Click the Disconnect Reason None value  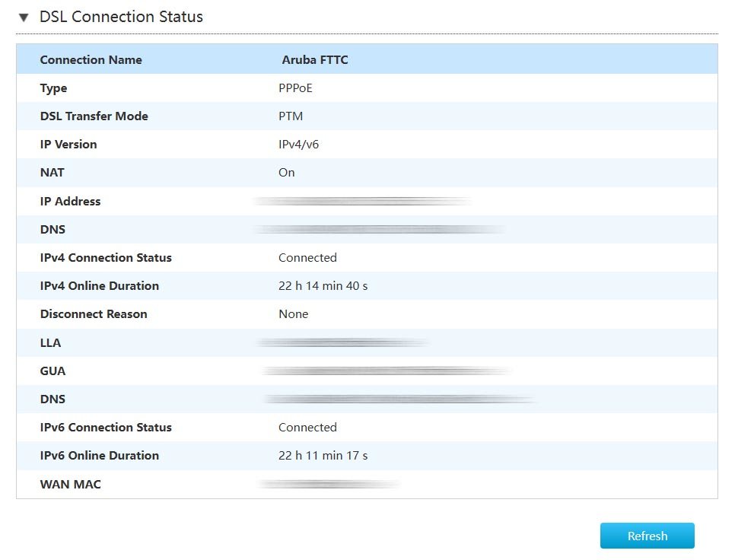click(x=293, y=314)
